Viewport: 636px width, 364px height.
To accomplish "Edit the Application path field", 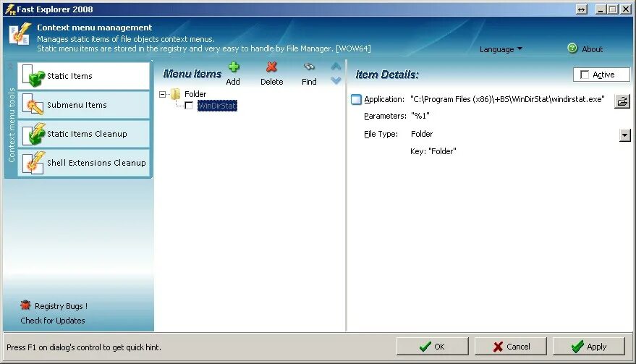I will pos(507,99).
